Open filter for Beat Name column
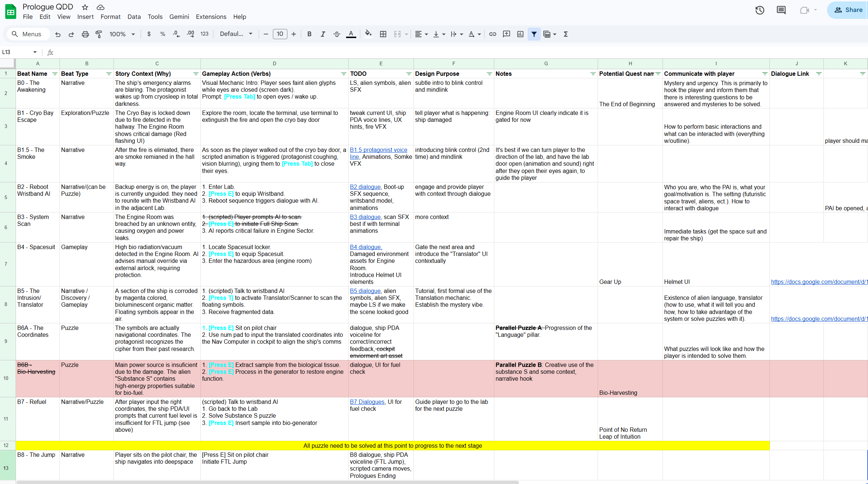 coord(55,74)
